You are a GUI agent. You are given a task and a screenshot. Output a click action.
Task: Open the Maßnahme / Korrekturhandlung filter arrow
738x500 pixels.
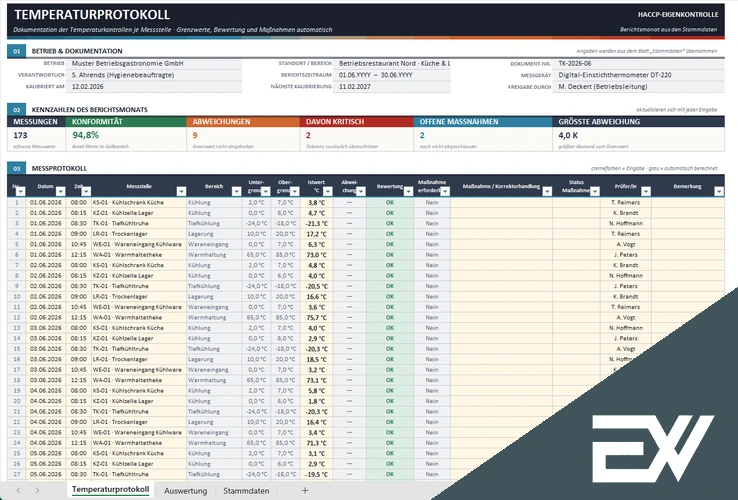pyautogui.click(x=547, y=191)
